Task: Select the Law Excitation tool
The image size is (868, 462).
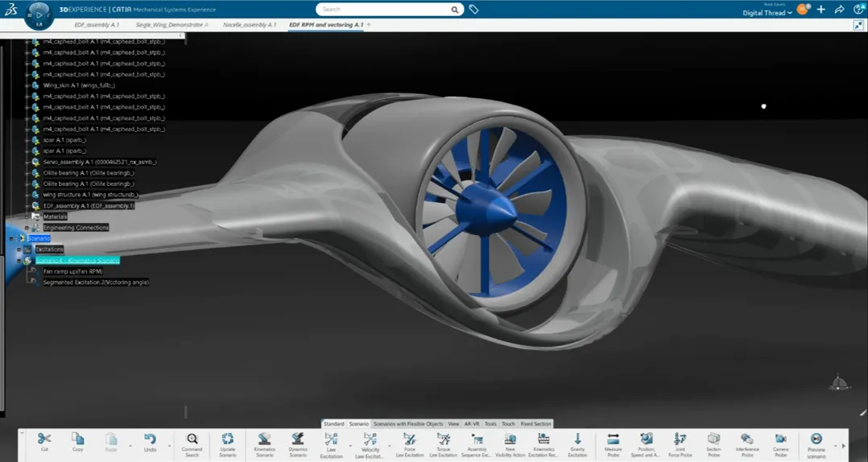Action: tap(331, 445)
